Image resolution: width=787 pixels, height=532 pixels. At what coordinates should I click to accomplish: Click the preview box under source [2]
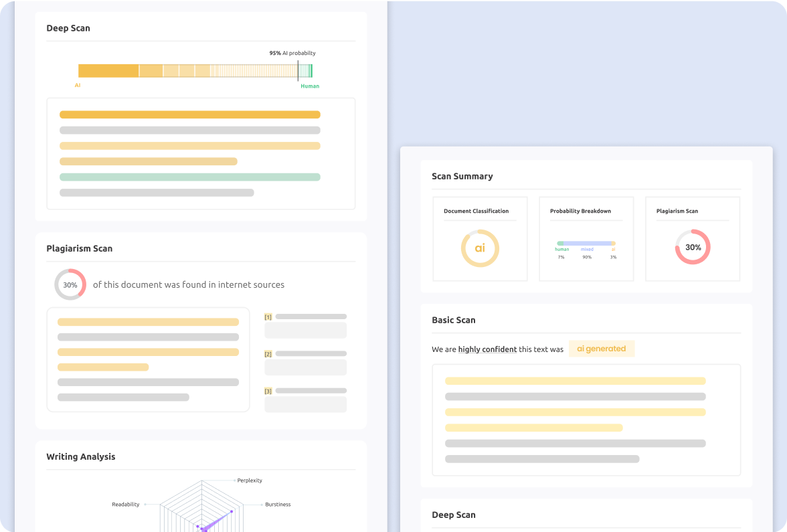tap(306, 367)
